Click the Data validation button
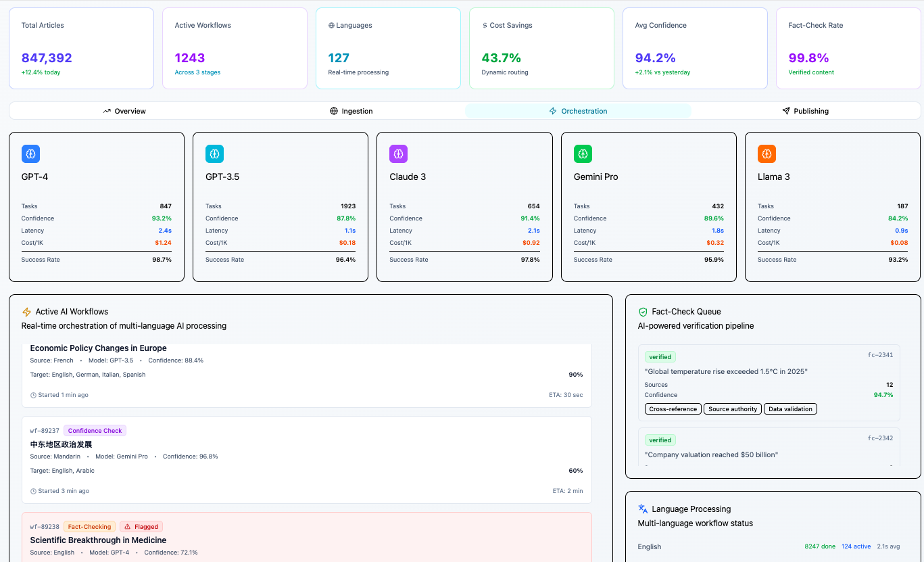This screenshot has width=924, height=562. pyautogui.click(x=790, y=408)
